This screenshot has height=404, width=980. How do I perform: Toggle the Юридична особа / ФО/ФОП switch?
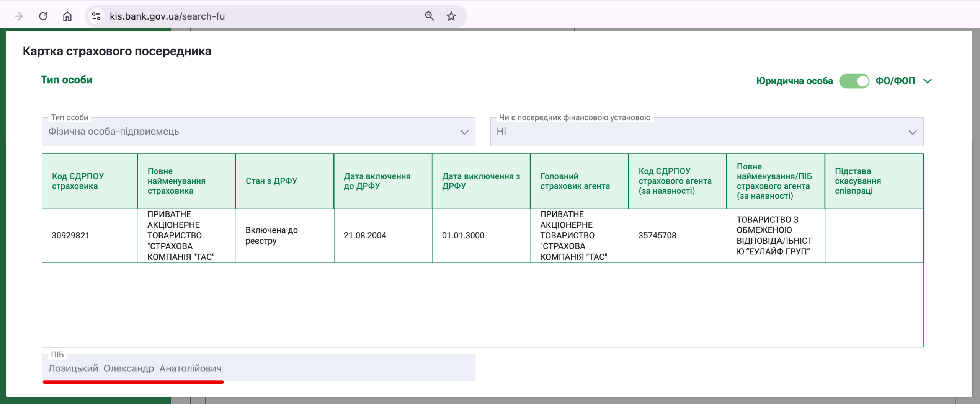[854, 81]
